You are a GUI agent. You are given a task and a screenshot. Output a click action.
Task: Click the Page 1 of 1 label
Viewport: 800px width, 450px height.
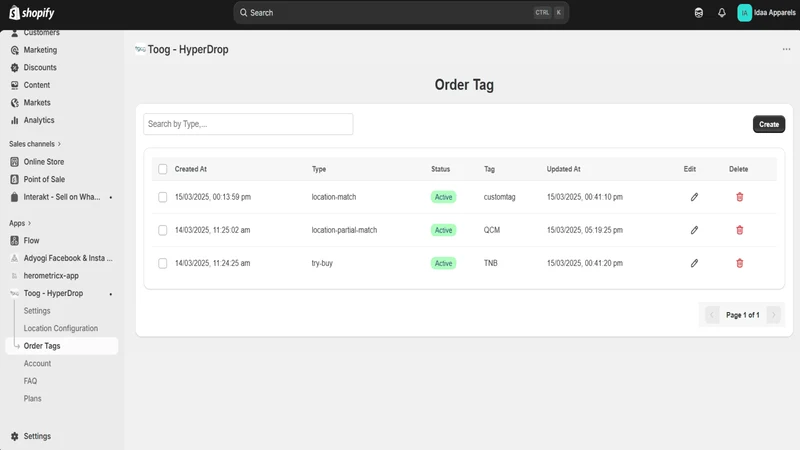[x=742, y=315]
